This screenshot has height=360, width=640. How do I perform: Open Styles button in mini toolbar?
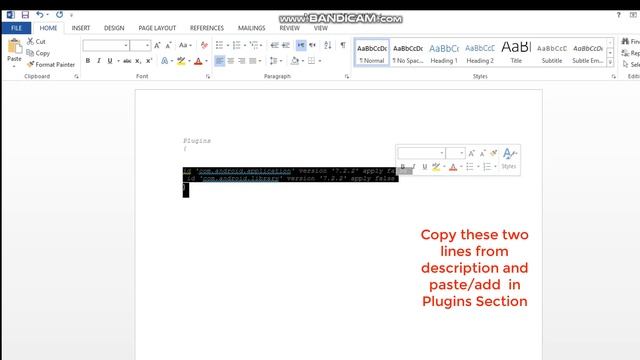click(x=509, y=158)
